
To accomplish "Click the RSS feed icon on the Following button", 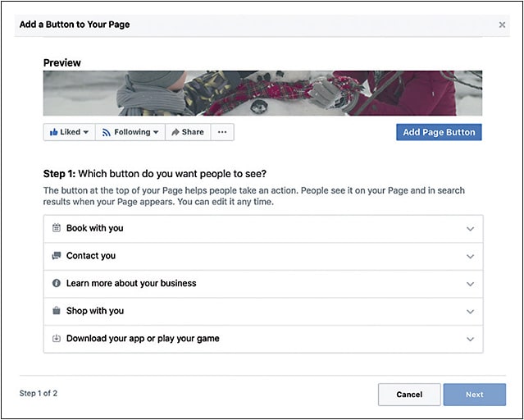I will [107, 132].
